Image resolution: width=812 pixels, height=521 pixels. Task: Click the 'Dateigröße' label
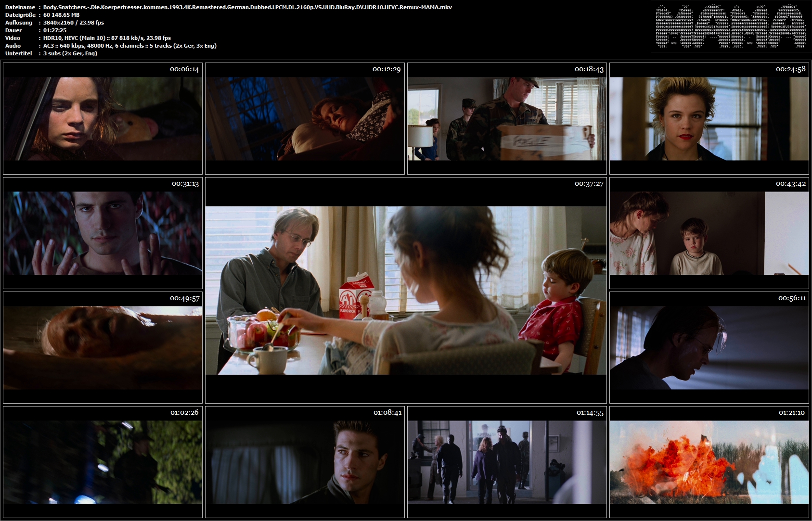20,15
